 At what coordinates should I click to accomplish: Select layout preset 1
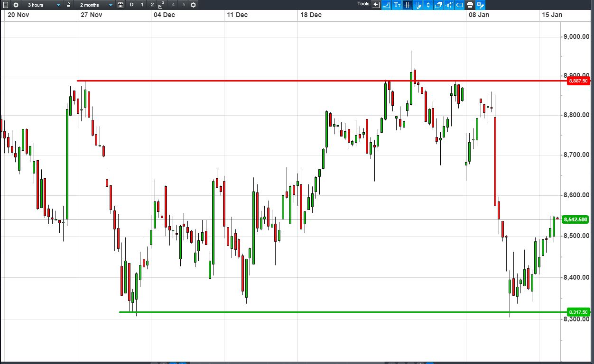(142, 5)
